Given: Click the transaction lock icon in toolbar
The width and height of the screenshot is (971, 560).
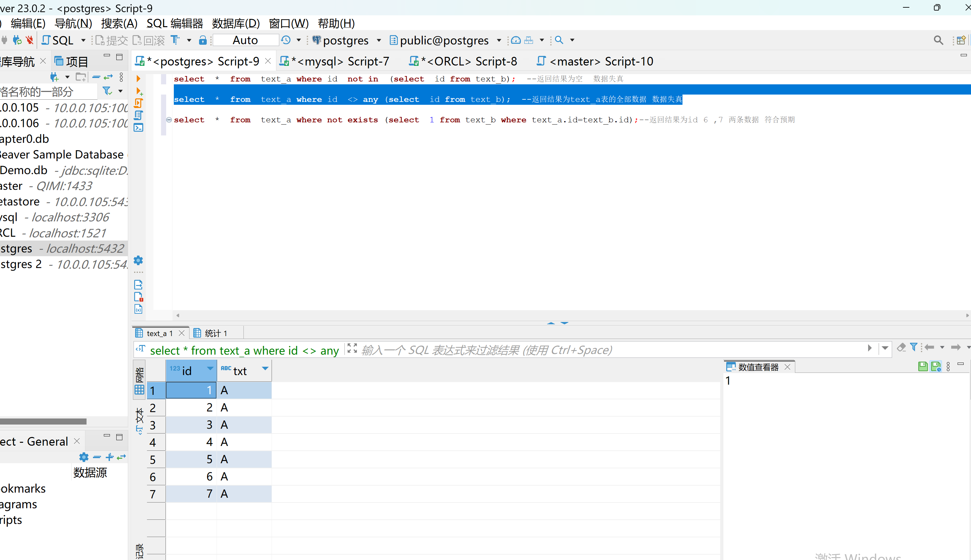Looking at the screenshot, I should click(203, 40).
